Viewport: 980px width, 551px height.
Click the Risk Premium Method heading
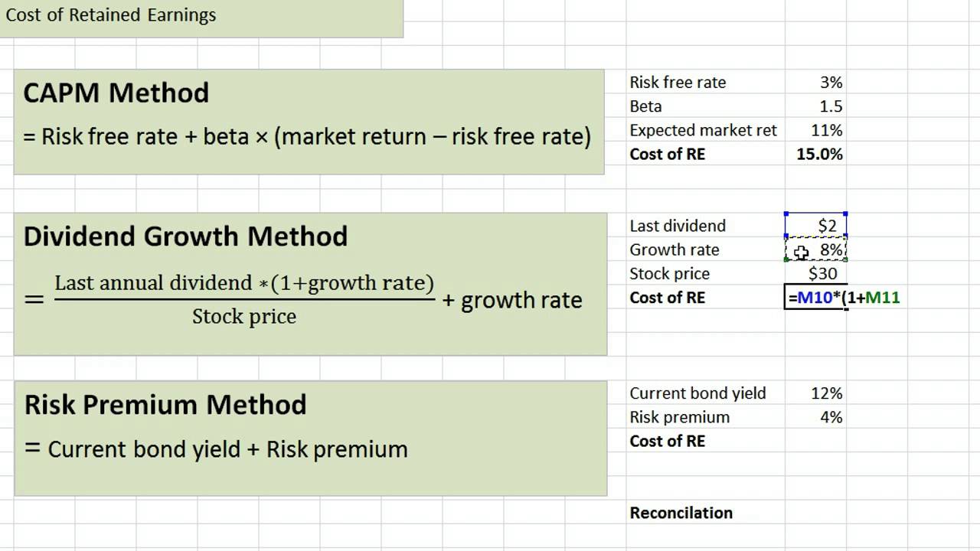click(x=165, y=405)
